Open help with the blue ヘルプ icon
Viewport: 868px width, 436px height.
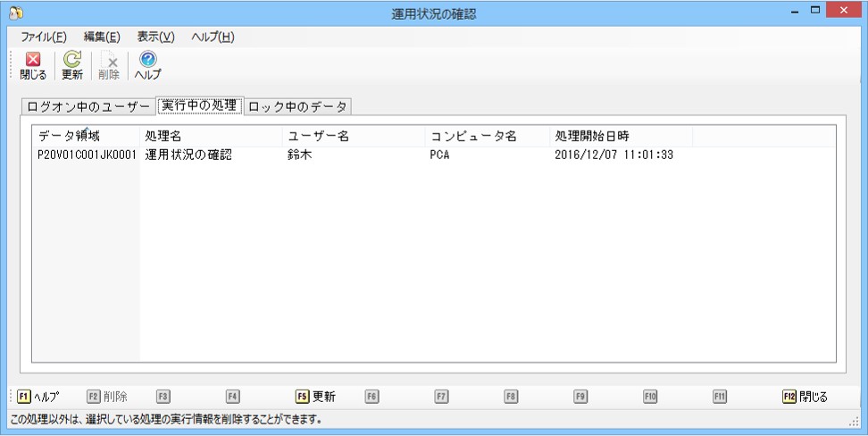pyautogui.click(x=148, y=65)
